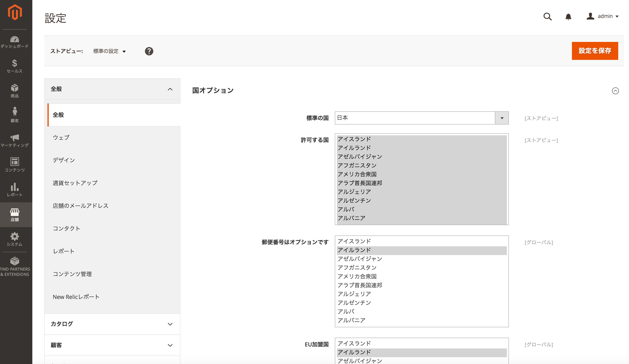Screen dimensions: 629x364
Task: Open the 標準の国 dropdown
Action: [x=422, y=118]
